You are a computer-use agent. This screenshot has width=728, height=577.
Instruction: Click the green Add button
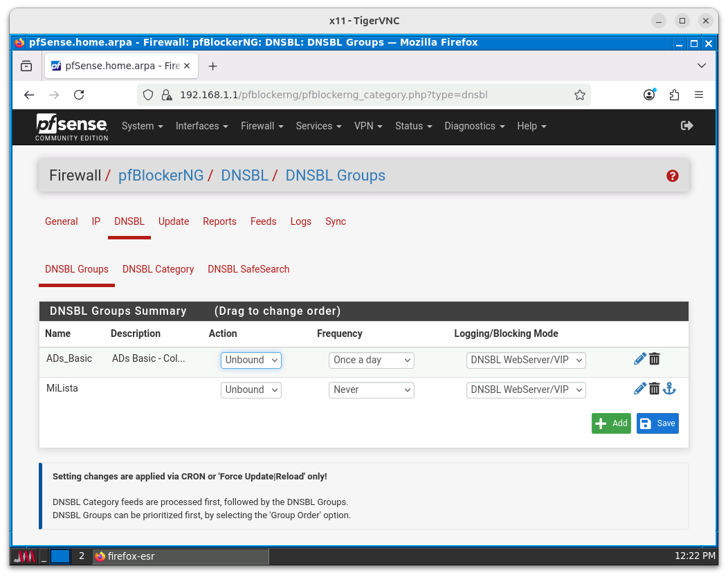pyautogui.click(x=611, y=423)
